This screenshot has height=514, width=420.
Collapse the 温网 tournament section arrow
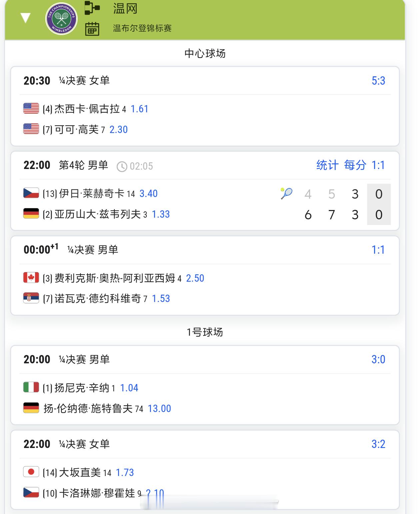[x=26, y=18]
